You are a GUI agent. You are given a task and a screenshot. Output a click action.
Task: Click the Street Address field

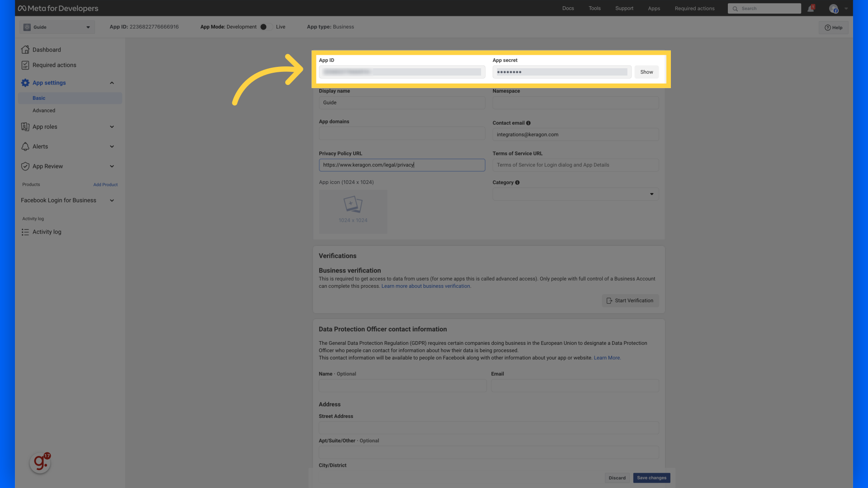[x=489, y=428]
